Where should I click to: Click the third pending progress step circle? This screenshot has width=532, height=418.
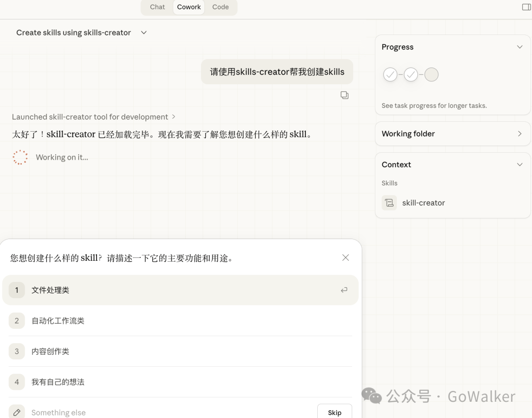coord(431,74)
